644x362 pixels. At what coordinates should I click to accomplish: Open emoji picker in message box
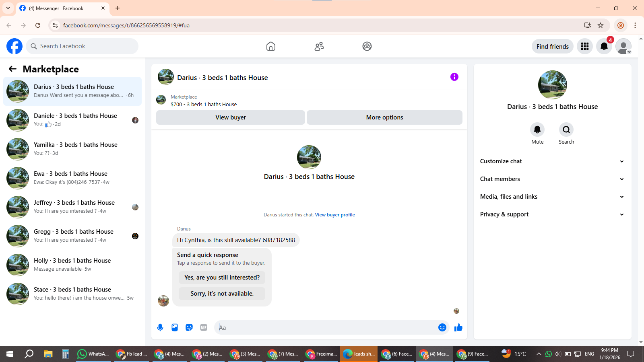coord(442,327)
